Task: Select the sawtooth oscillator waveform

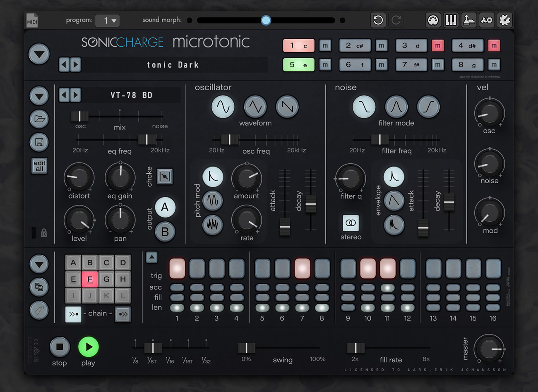Action: point(288,107)
